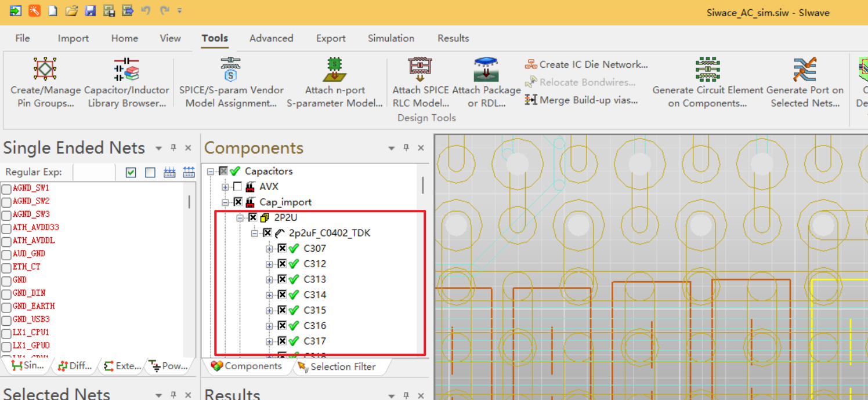
Task: Click Attach n-port S-parameter Model
Action: pos(335,82)
